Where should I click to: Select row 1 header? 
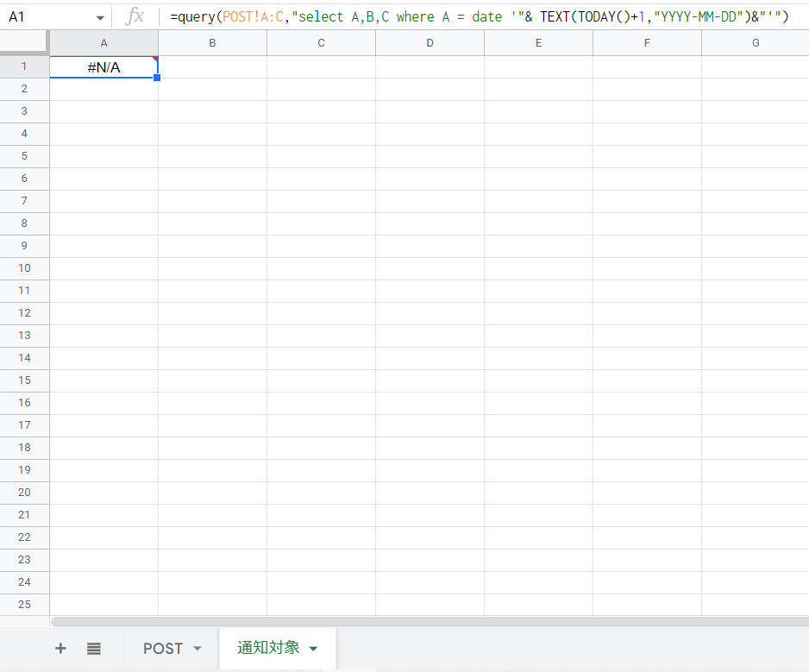pyautogui.click(x=24, y=66)
